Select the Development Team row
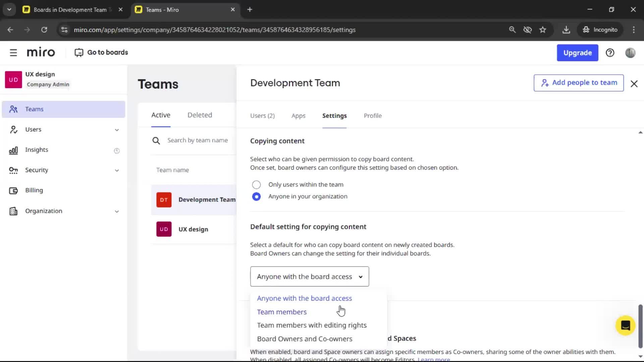Screen dimensions: 644x362 (x=194, y=200)
